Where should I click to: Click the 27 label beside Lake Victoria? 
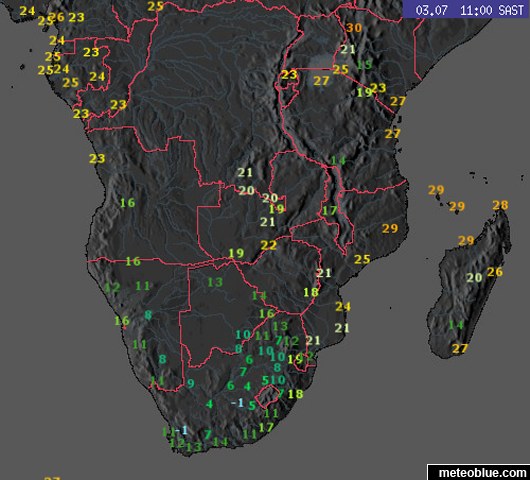pyautogui.click(x=321, y=80)
